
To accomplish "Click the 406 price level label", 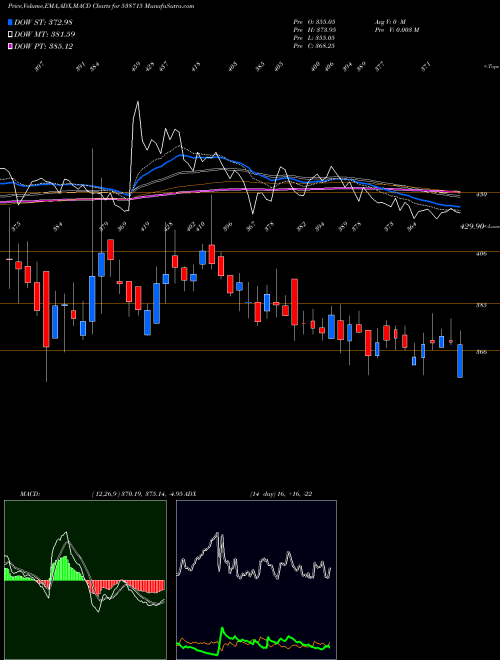I will point(481,254).
